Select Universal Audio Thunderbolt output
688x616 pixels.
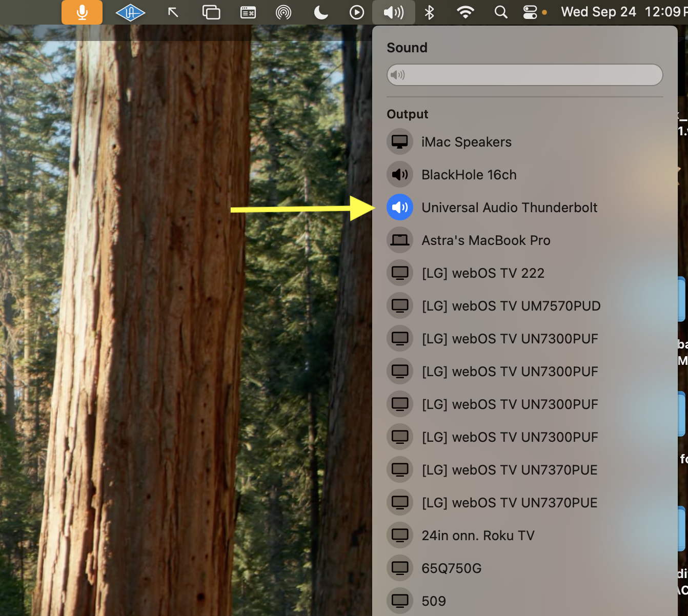click(509, 208)
